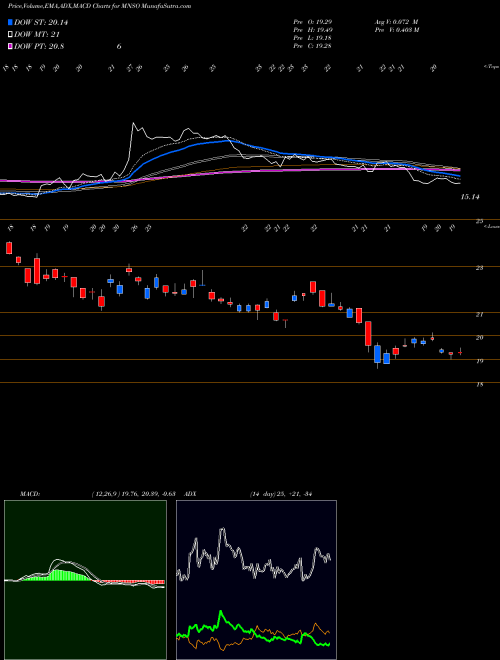
Task: Click the price spike peak on the EMA chart
Action: pyautogui.click(x=133, y=123)
